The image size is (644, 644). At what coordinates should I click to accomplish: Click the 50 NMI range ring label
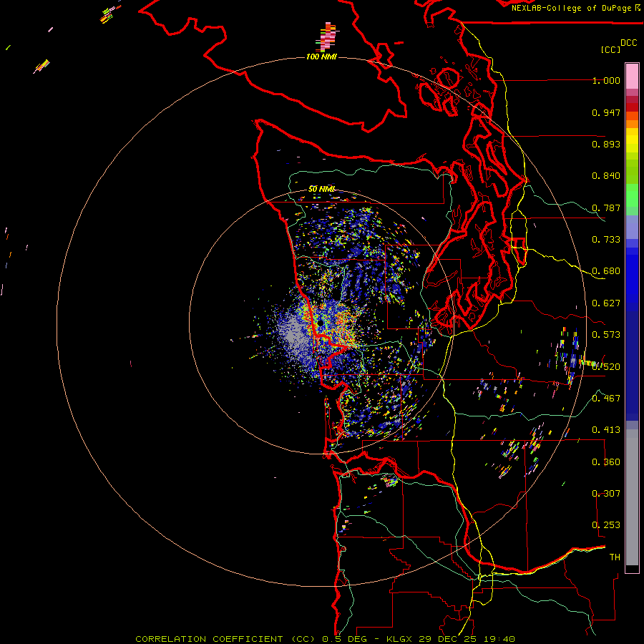(x=321, y=189)
